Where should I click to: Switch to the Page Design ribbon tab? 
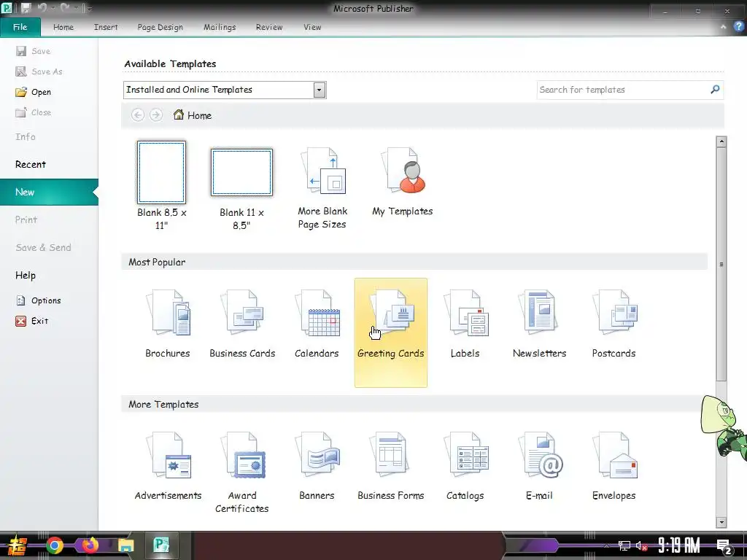coord(160,27)
